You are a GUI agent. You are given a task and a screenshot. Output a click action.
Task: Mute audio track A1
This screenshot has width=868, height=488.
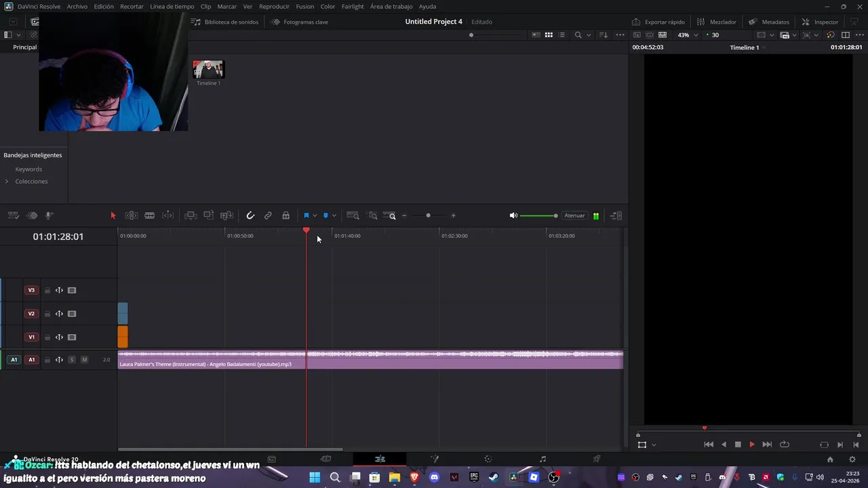tap(84, 360)
